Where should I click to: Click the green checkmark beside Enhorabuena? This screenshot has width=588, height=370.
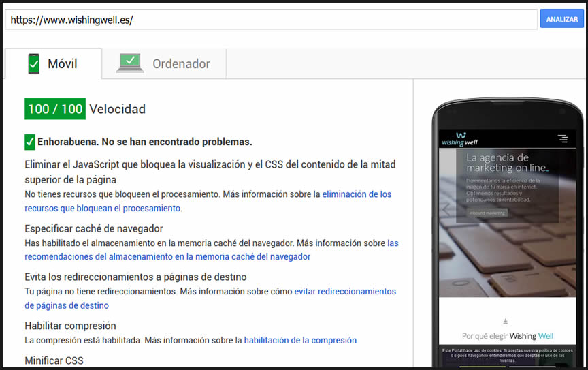pyautogui.click(x=30, y=142)
